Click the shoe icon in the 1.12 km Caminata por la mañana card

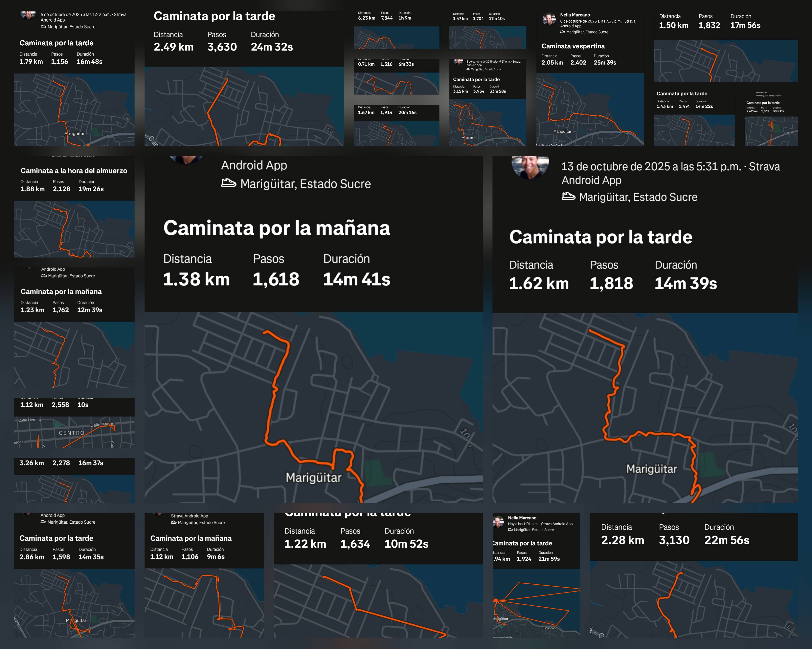click(x=174, y=523)
